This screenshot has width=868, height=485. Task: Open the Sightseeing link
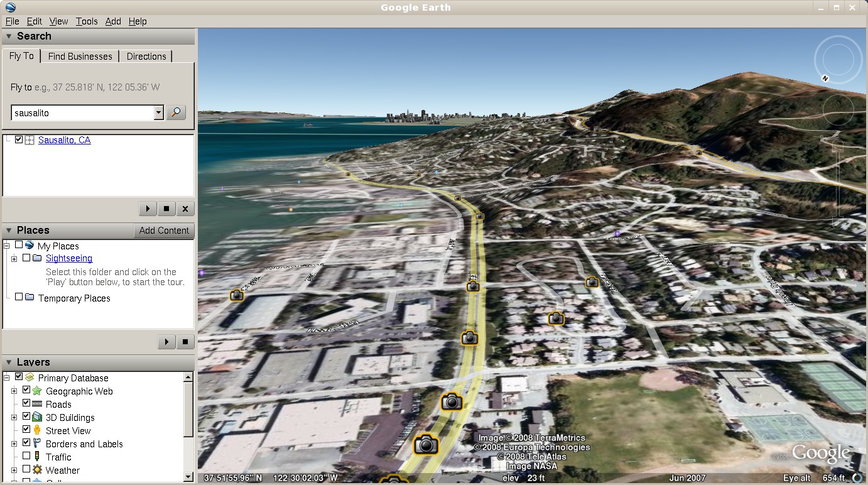69,258
